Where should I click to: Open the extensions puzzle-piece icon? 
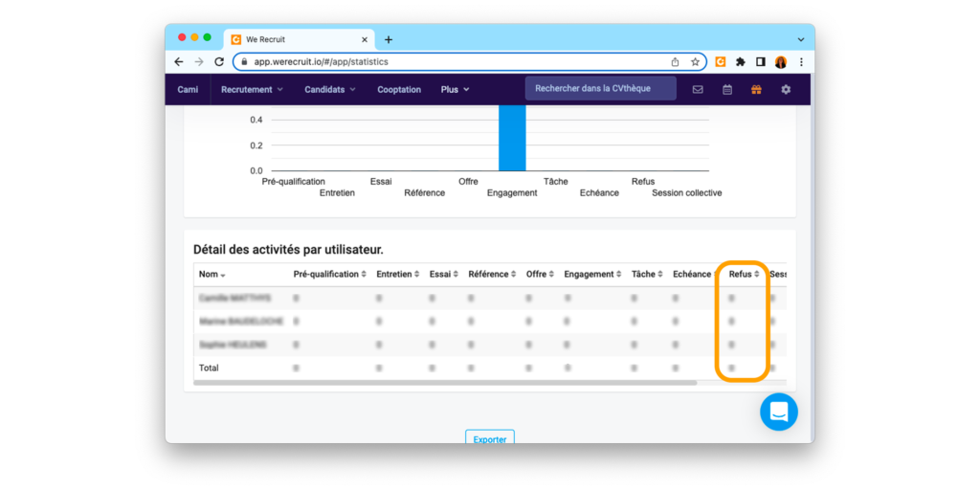(741, 62)
